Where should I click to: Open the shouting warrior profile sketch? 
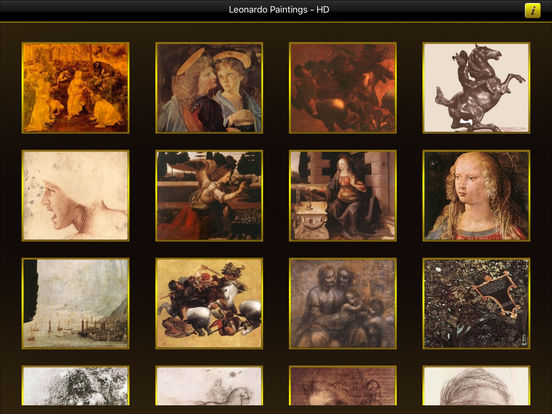[75, 196]
